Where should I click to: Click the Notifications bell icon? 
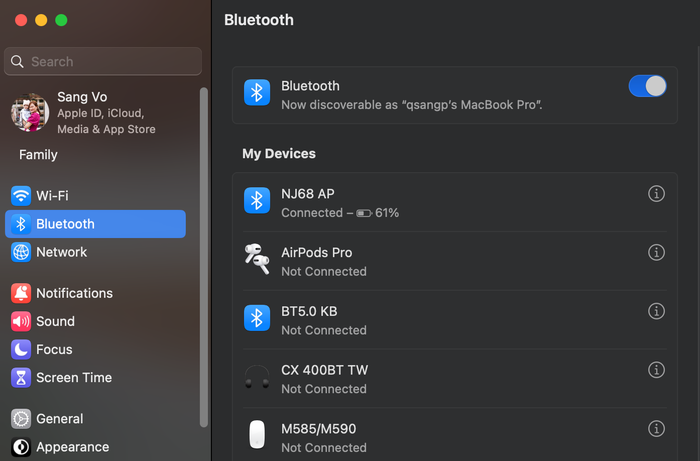(x=21, y=293)
